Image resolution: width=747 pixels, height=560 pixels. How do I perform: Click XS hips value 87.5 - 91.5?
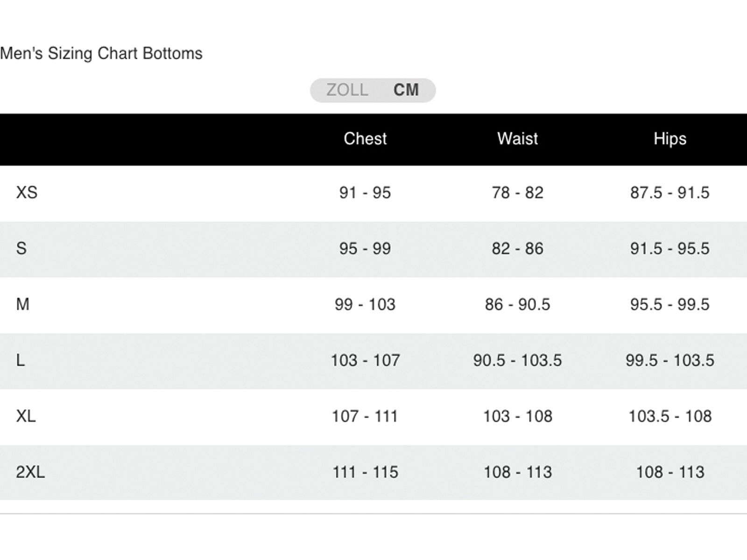click(x=670, y=192)
